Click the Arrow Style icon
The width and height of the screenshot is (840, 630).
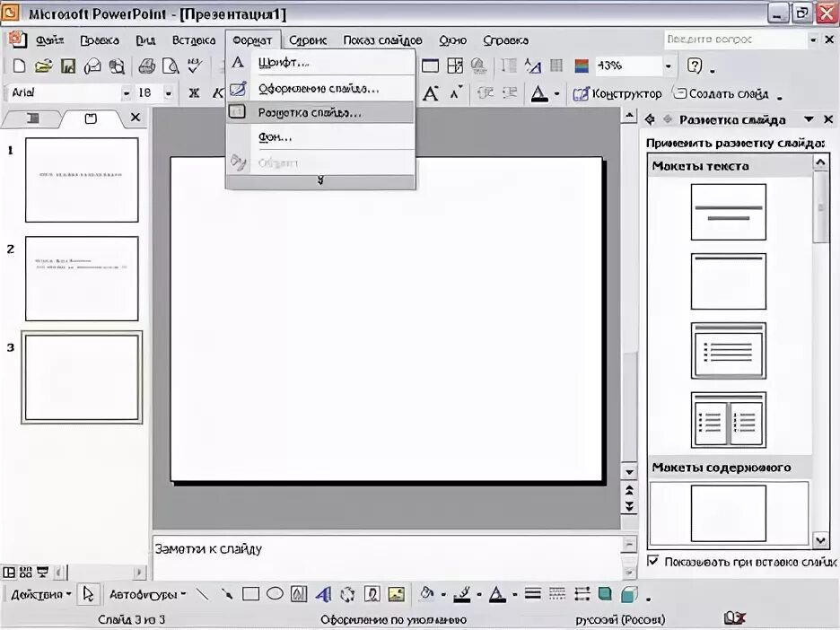coord(582,593)
